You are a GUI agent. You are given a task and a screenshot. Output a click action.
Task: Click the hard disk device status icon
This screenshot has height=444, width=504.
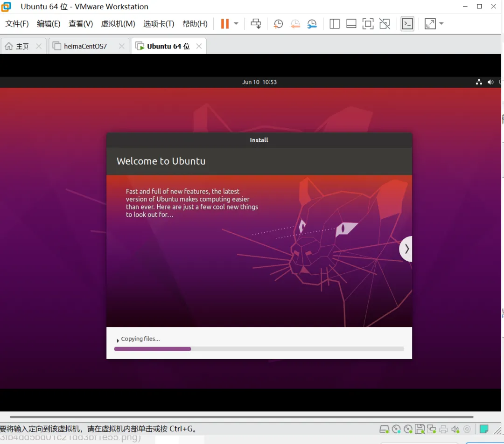[x=384, y=429]
